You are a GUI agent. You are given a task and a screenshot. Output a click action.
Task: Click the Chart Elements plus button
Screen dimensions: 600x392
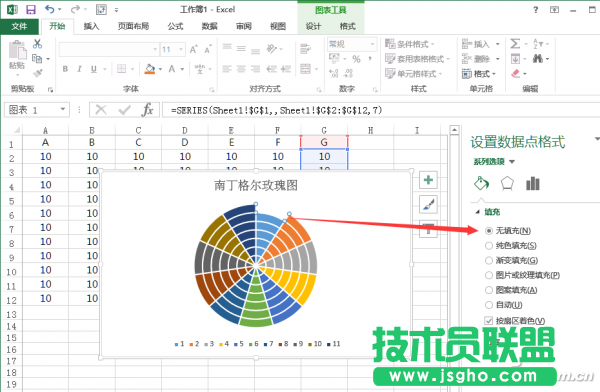pyautogui.click(x=428, y=180)
